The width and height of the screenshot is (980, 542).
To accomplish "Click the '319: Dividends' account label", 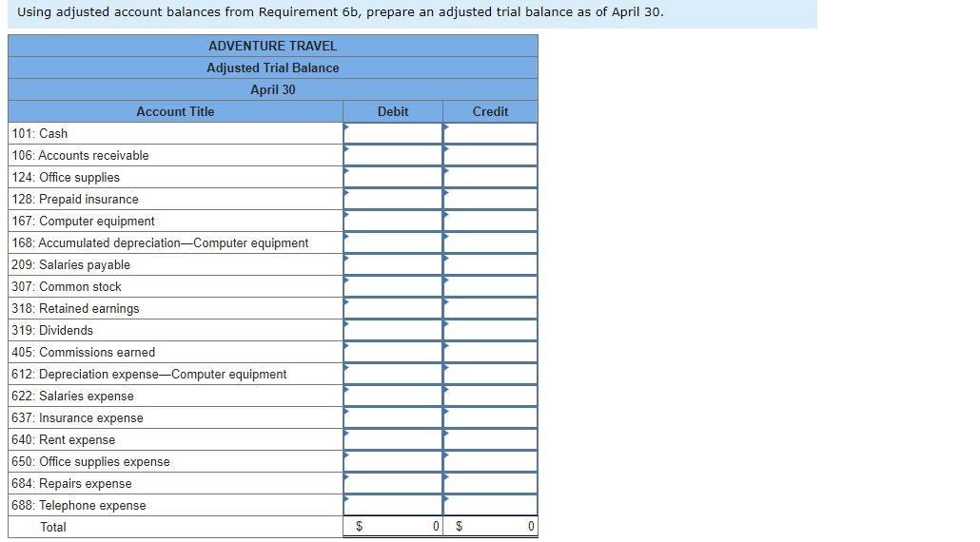I will pos(52,330).
